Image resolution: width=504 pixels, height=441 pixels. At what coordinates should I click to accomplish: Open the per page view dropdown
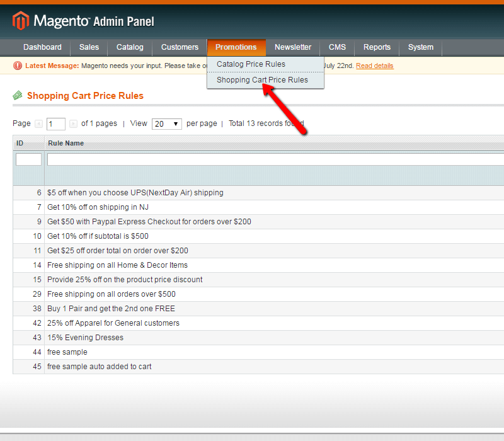167,124
